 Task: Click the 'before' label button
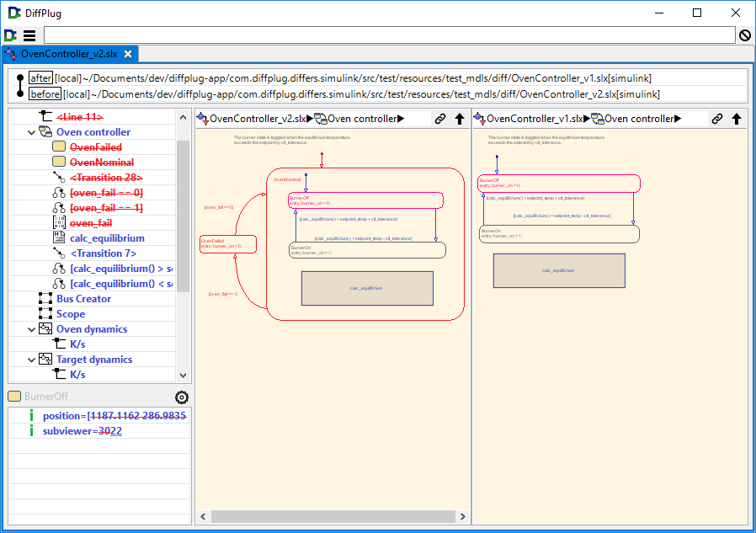[x=45, y=94]
